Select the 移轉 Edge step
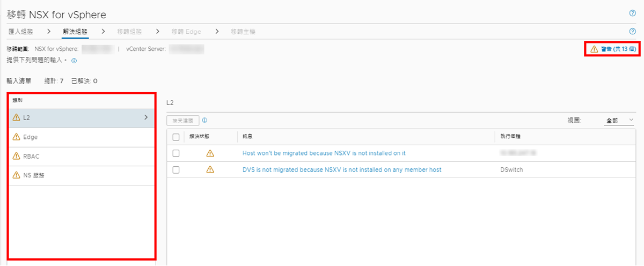 (186, 32)
